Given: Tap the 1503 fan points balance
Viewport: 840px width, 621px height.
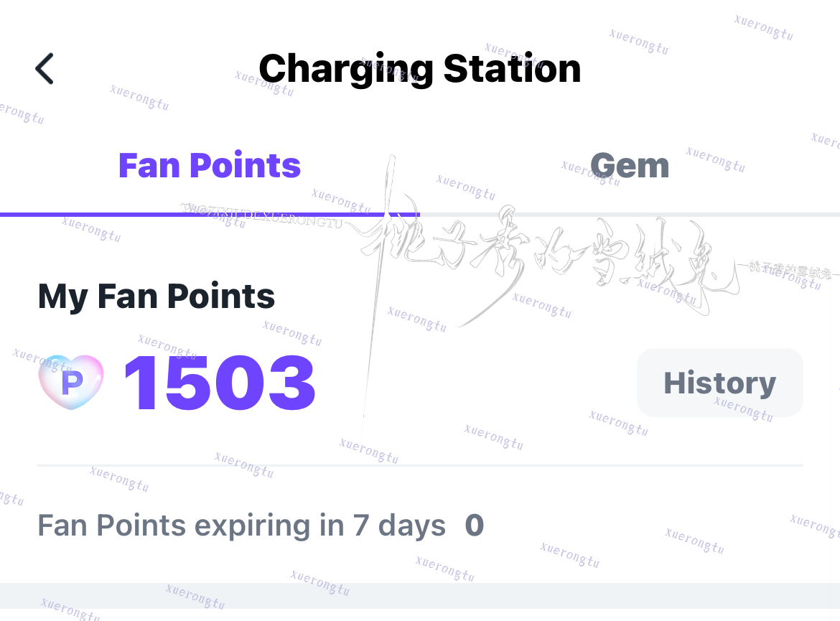Looking at the screenshot, I should click(220, 383).
